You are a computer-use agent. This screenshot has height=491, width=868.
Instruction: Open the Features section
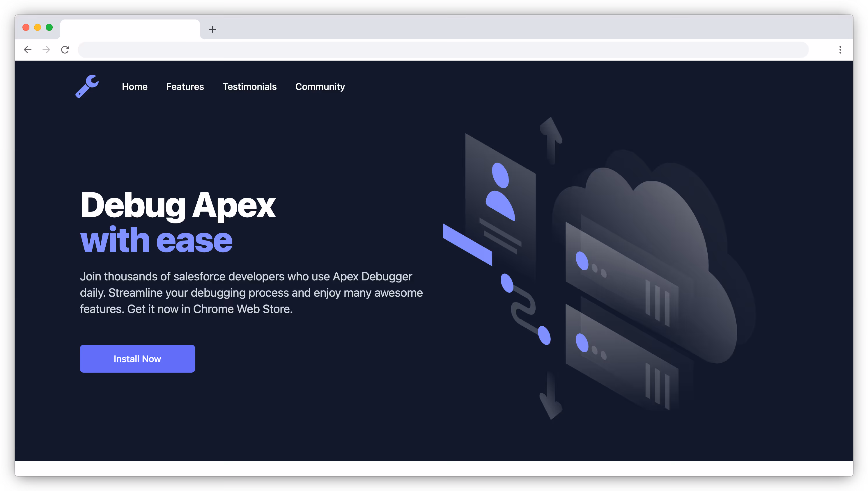[x=185, y=87]
